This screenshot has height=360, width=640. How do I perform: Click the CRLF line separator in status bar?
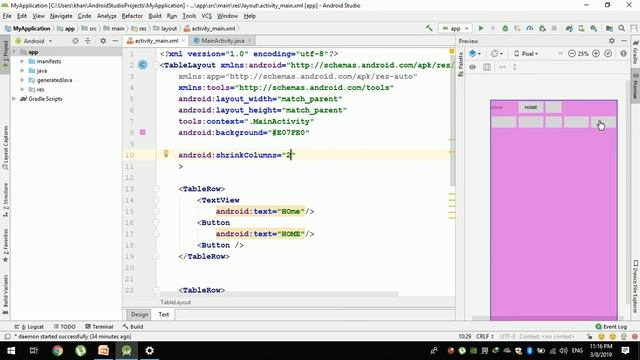pos(485,336)
